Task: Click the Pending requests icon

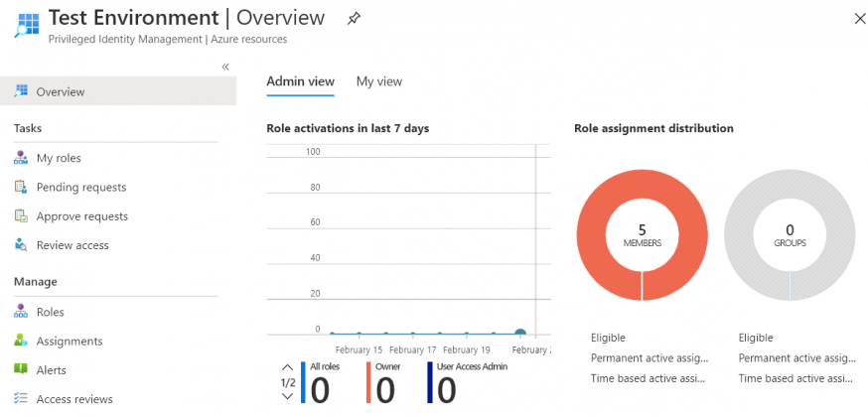Action: pyautogui.click(x=21, y=187)
